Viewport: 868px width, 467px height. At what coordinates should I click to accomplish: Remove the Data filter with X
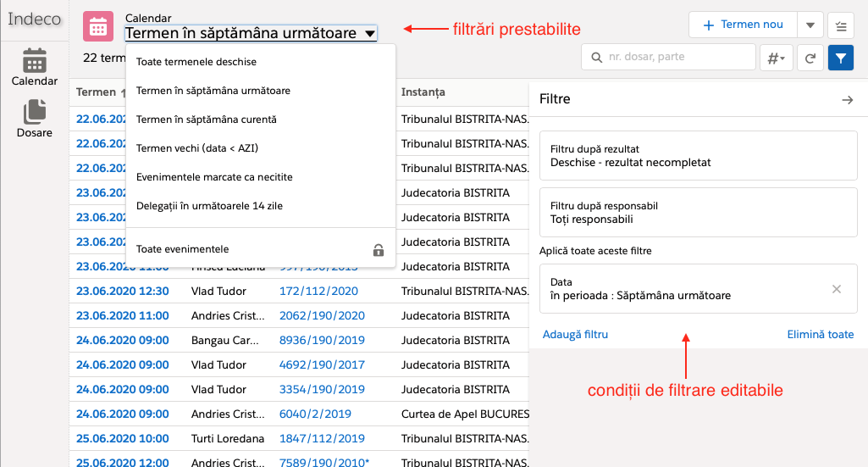(x=837, y=289)
